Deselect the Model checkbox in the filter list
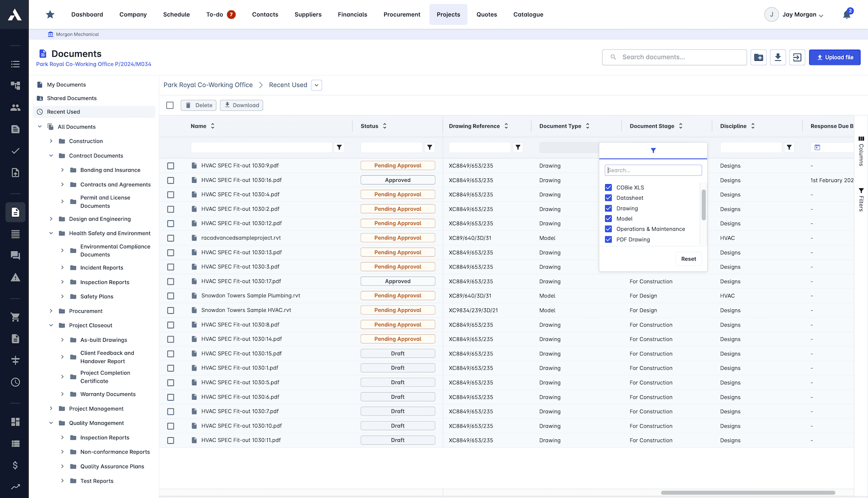 608,218
